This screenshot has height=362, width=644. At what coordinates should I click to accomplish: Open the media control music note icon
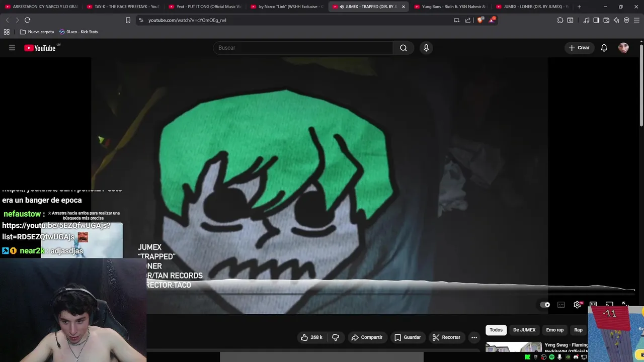coord(586,20)
